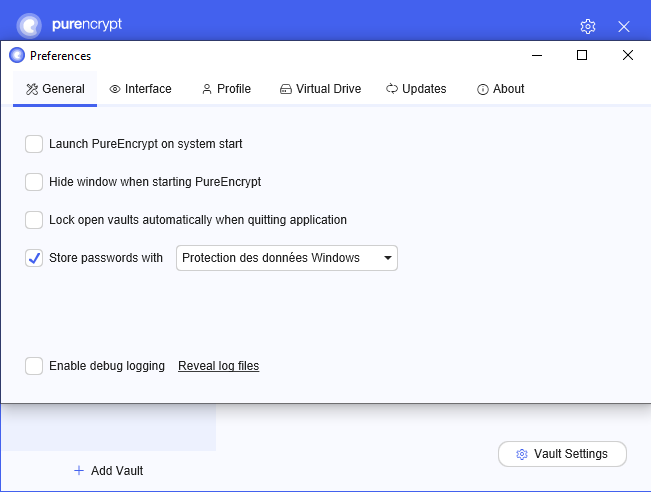Click the Preferences title text
Viewport: 651px width, 492px height.
(x=61, y=56)
